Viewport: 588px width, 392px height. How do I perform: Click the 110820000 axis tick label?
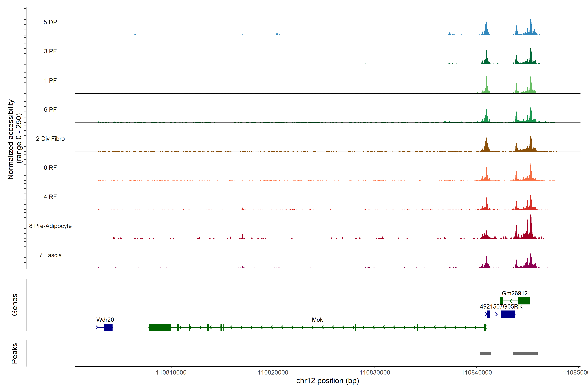pyautogui.click(x=273, y=373)
